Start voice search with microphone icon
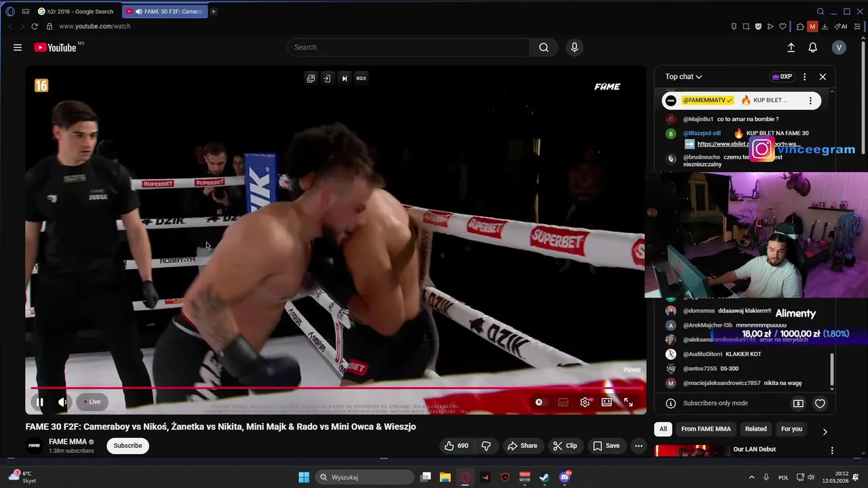The height and width of the screenshot is (488, 868). click(574, 47)
